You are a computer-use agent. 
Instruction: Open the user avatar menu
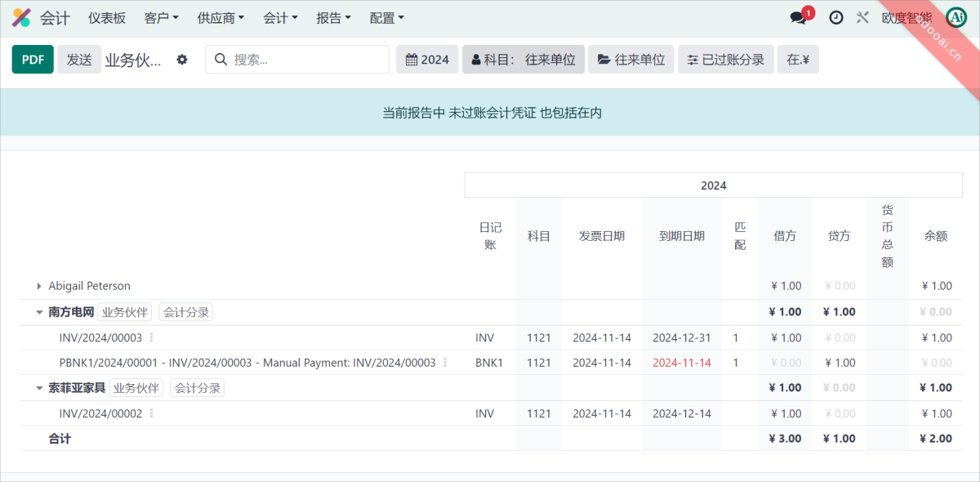coord(955,18)
